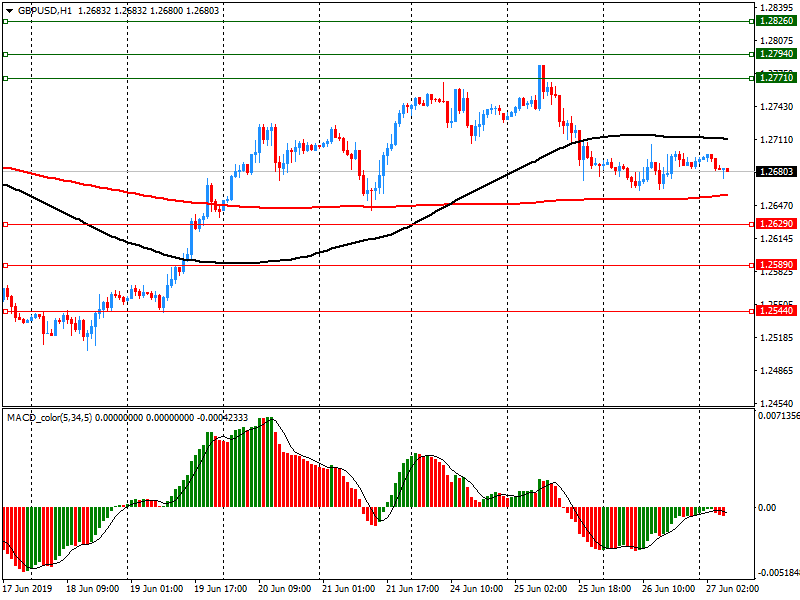The width and height of the screenshot is (800, 600).
Task: Click the MACD scale 0.00 value
Action: pos(767,508)
